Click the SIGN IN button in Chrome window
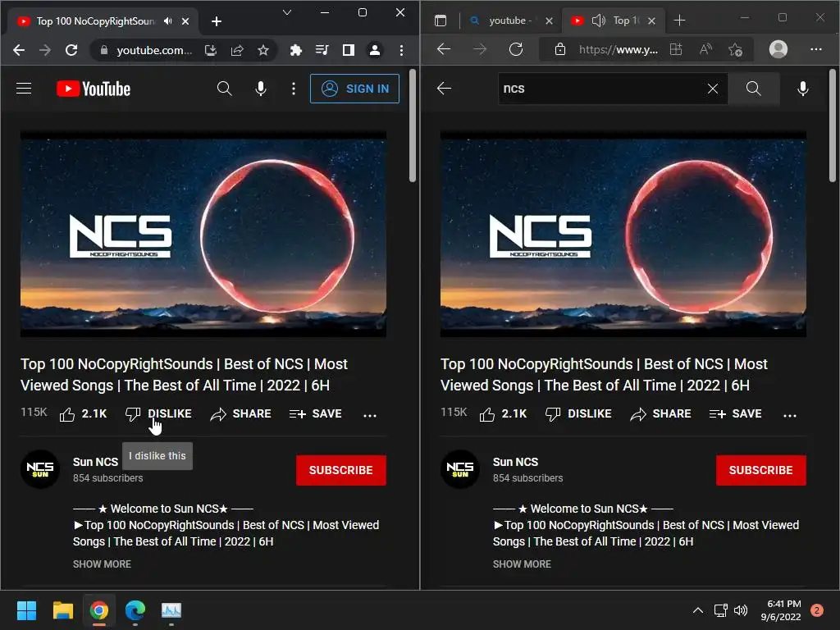 [354, 89]
